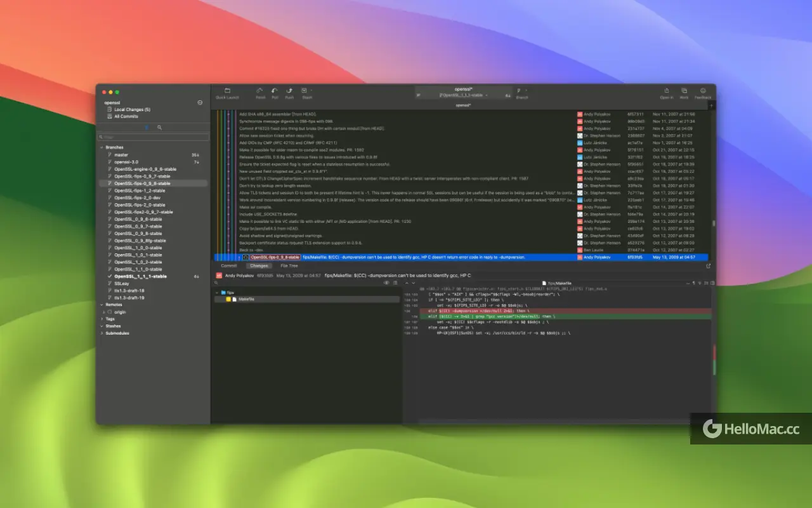Click the commit hash 6f93fd5 in the selected row
The height and width of the screenshot is (508, 812).
click(x=635, y=257)
